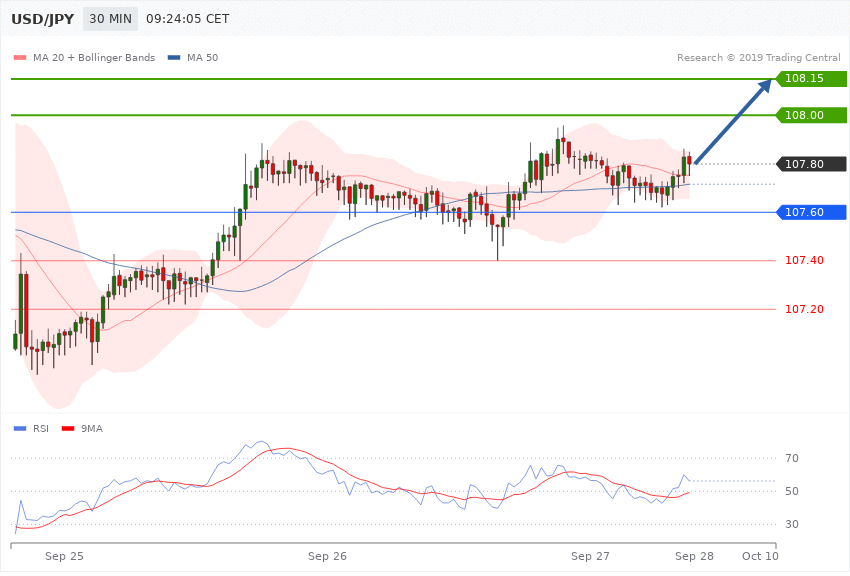Click the 9MA red legend swatch
The height and width of the screenshot is (576, 850).
pyautogui.click(x=68, y=429)
